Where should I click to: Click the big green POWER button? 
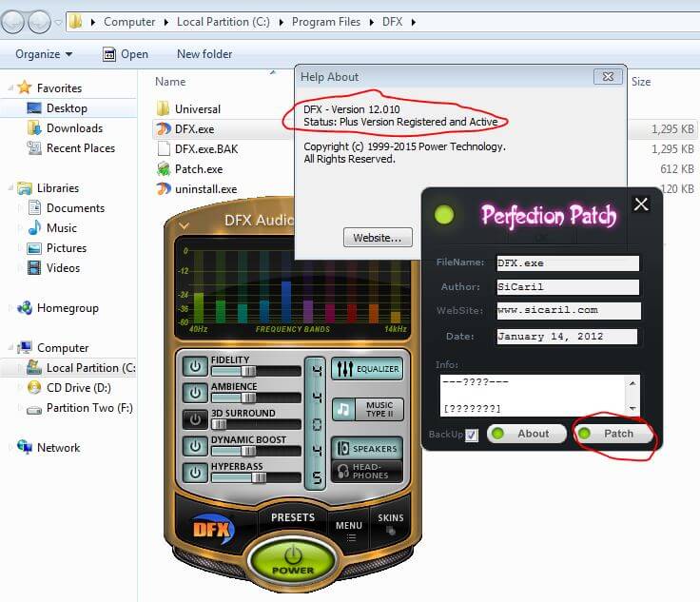pos(293,560)
